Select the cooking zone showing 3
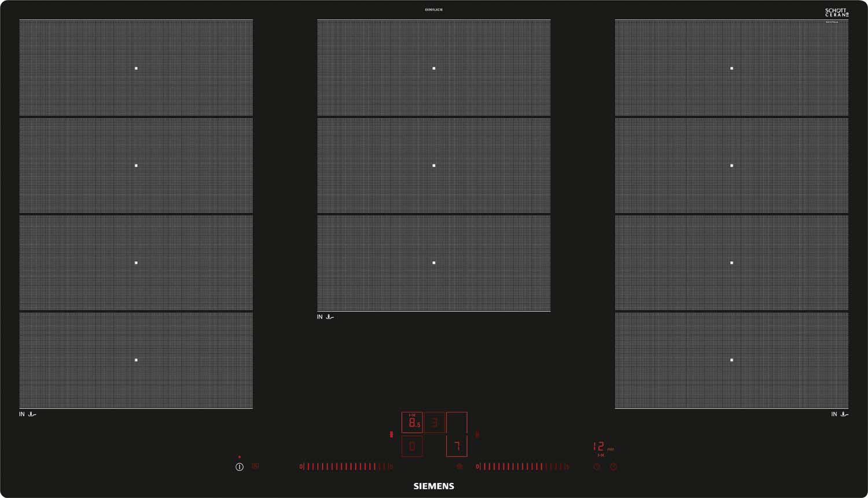The height and width of the screenshot is (498, 868). [x=435, y=423]
